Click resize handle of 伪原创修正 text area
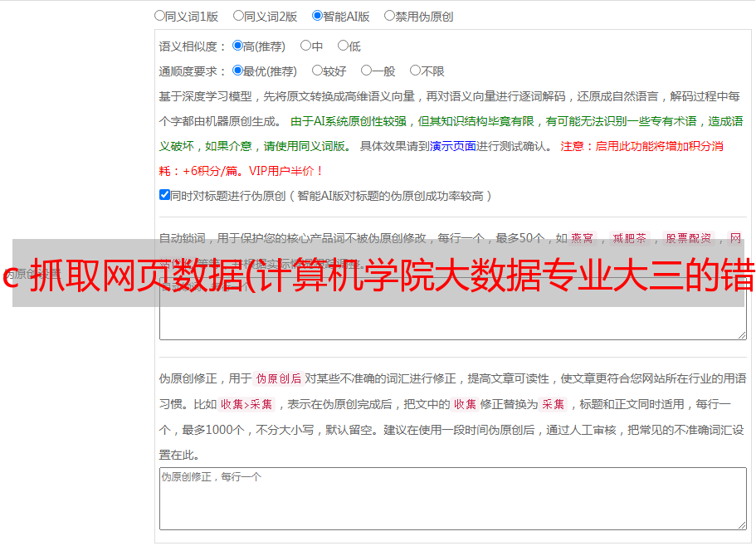The height and width of the screenshot is (546, 756). [x=741, y=524]
